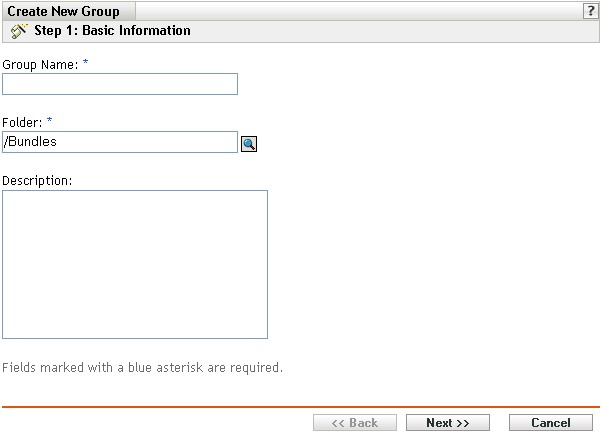Click the blue asterisk beside Folder
This screenshot has width=601, height=437.
coord(50,121)
